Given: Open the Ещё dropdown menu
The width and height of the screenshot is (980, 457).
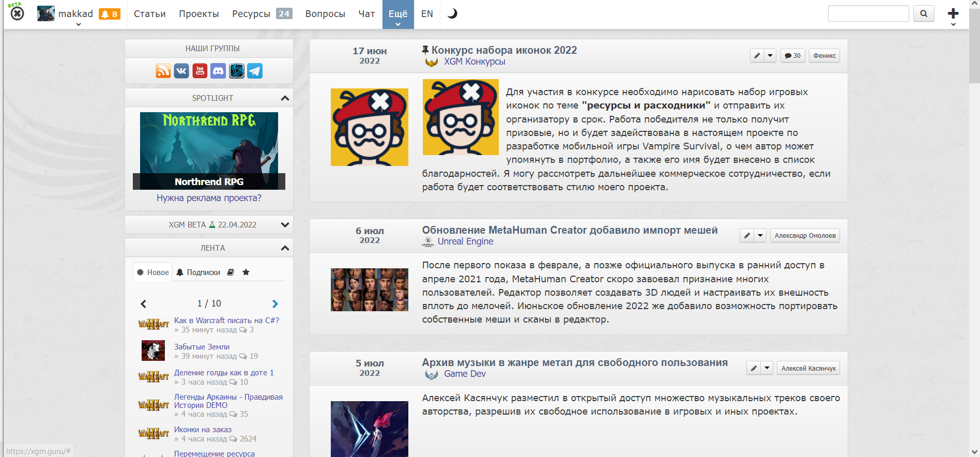Looking at the screenshot, I should coord(398,14).
